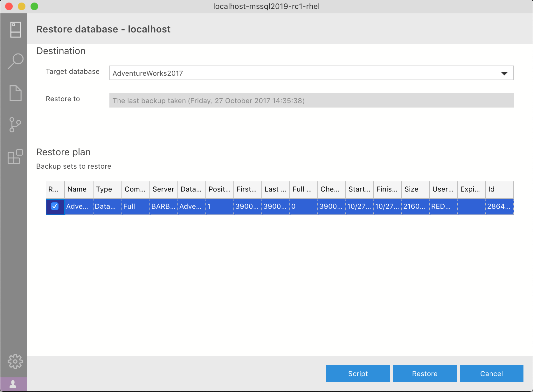Open the Manage gear icon
The image size is (533, 392).
[15, 362]
